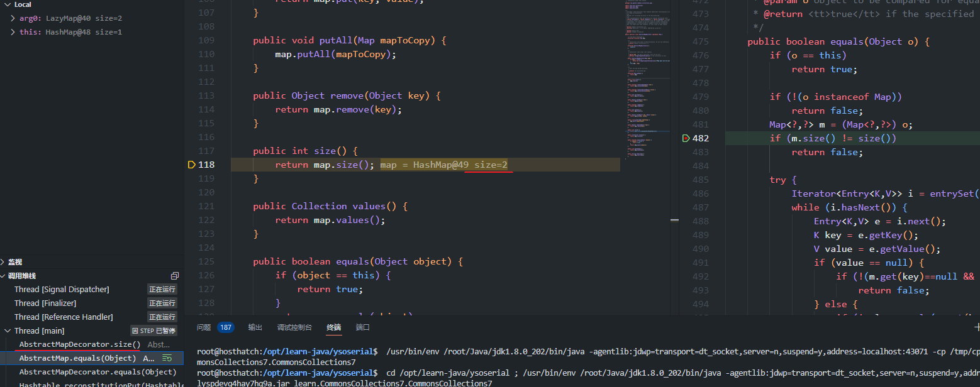The width and height of the screenshot is (980, 387).
Task: Select the AbstractMapDecorator.size() stack frame
Action: click(x=80, y=344)
